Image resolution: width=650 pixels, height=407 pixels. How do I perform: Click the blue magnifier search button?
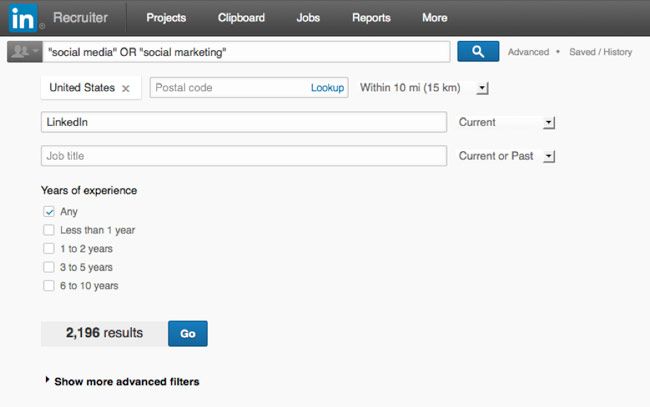pos(478,51)
